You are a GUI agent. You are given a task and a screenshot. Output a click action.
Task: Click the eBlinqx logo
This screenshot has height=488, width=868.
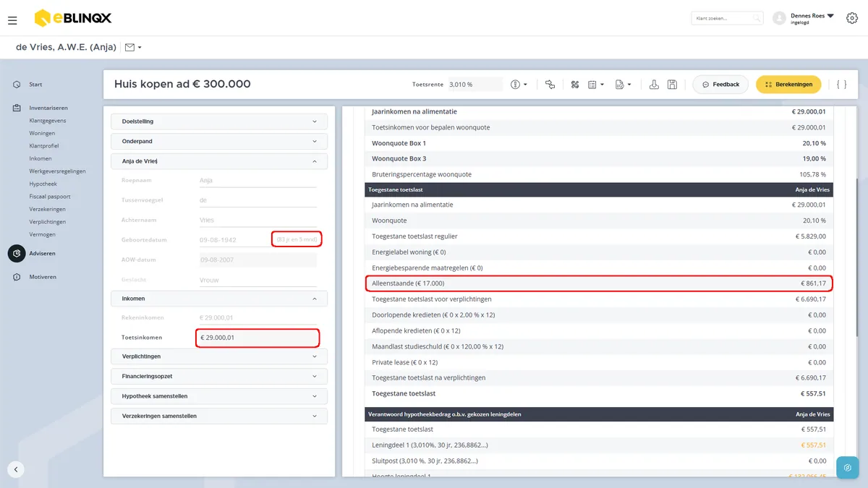[73, 18]
